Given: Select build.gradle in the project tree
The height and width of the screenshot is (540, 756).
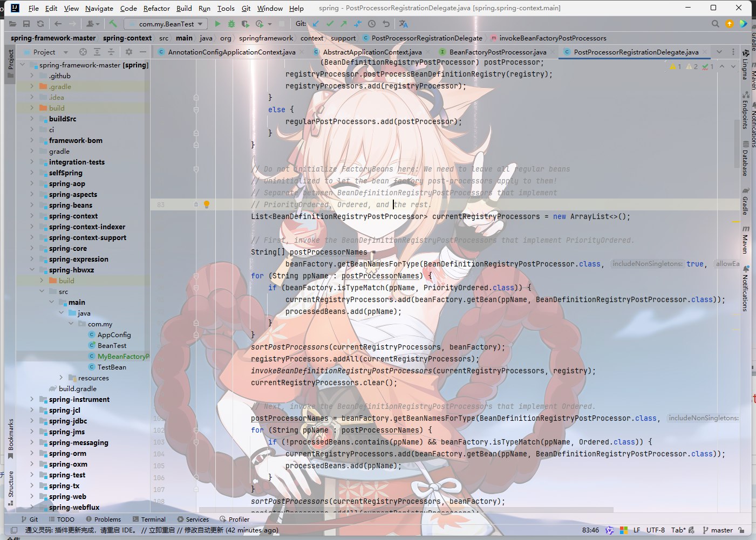Looking at the screenshot, I should coord(72,389).
